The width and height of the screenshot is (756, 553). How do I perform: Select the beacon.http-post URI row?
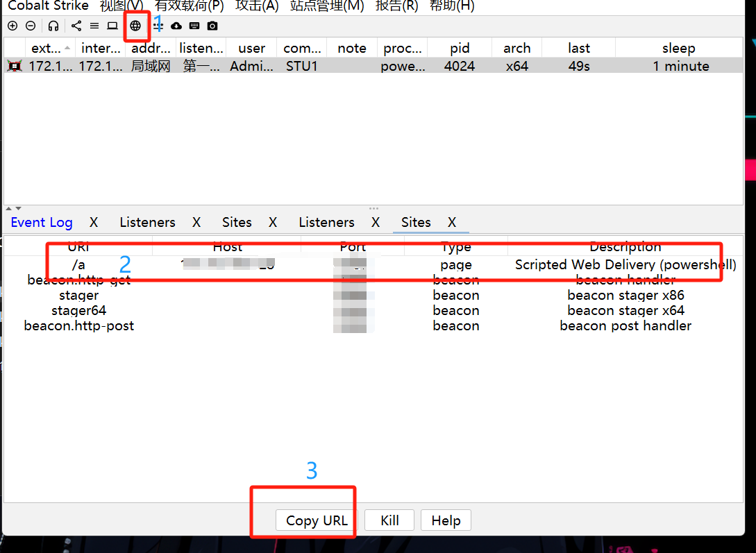373,326
